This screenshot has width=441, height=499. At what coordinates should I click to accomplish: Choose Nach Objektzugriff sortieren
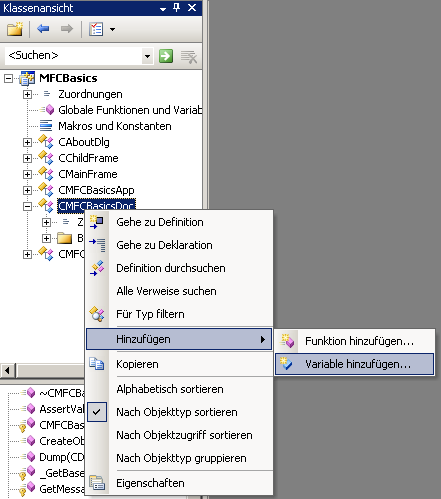(x=179, y=435)
